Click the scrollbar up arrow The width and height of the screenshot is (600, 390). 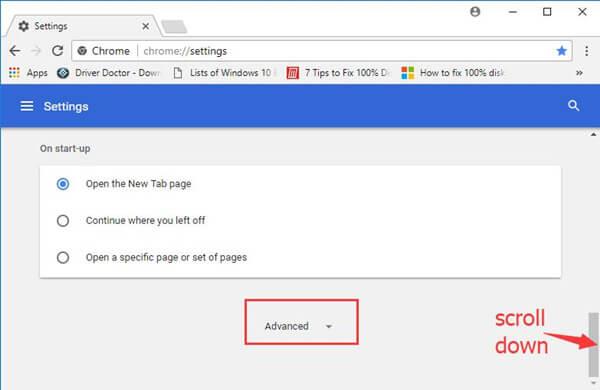pos(593,135)
